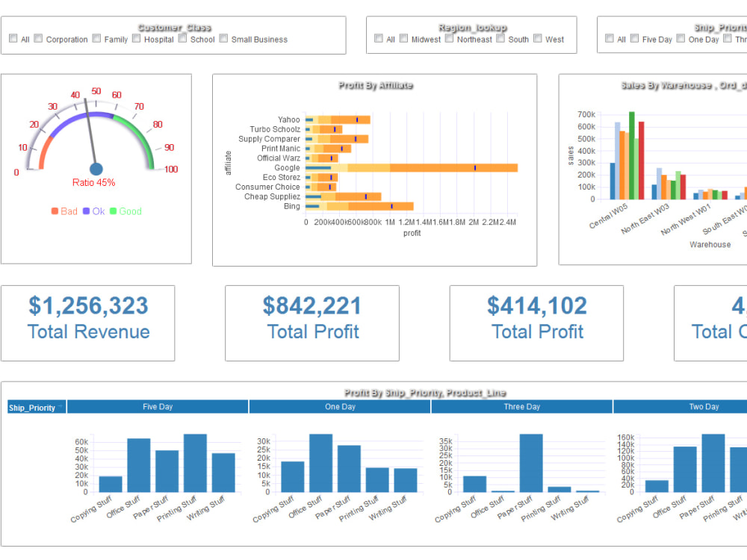
Task: Click the Ratio 45% gauge label
Action: point(94,182)
